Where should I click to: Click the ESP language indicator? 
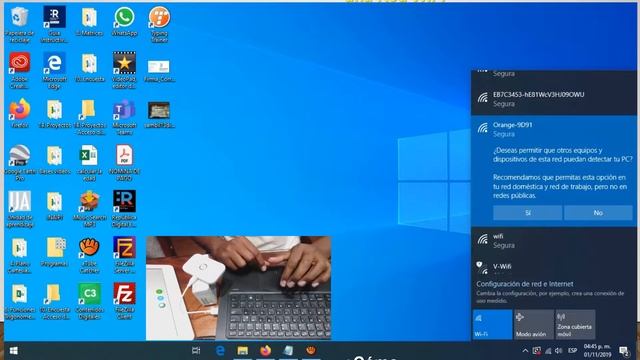click(x=573, y=351)
